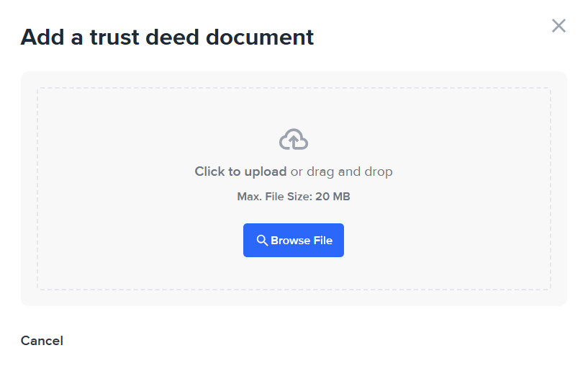Close the trust deed dialog with X
Screen dimensions: 588x371
coord(558,26)
